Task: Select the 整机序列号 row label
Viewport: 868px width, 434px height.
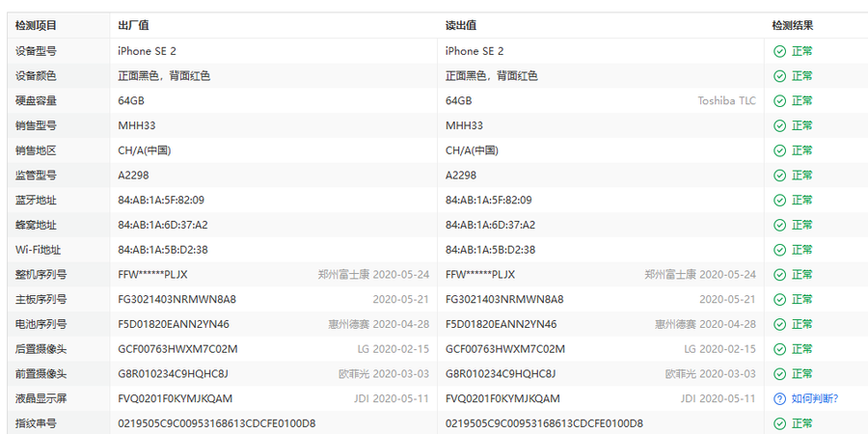Action: [x=41, y=275]
